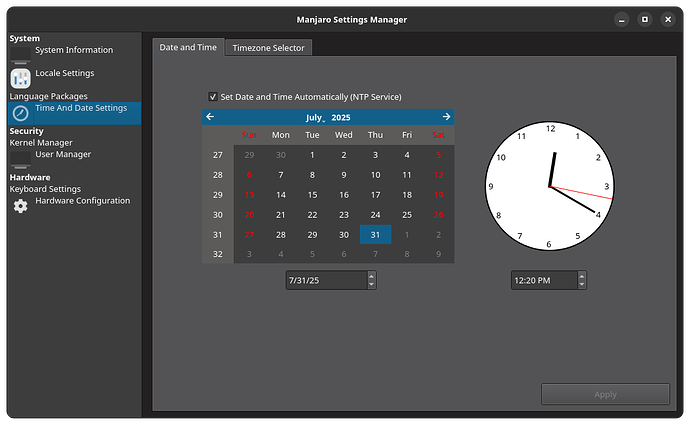Select July 15 in the calendar
The image size is (690, 424).
click(312, 195)
